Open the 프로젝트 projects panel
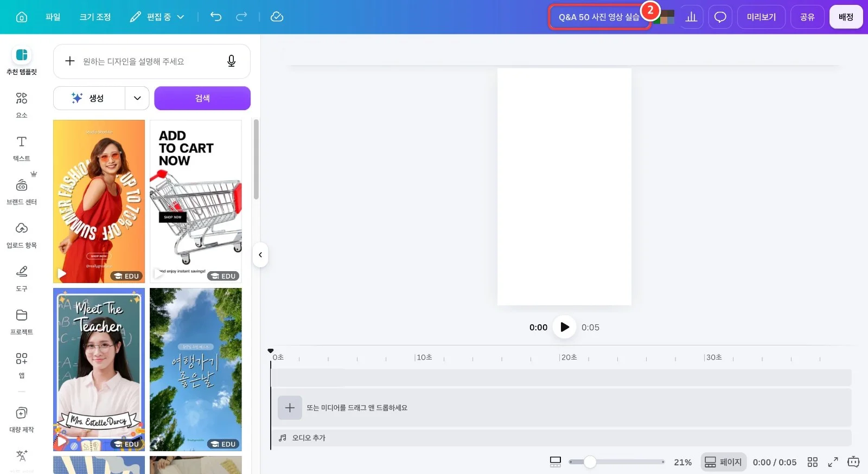 point(22,322)
